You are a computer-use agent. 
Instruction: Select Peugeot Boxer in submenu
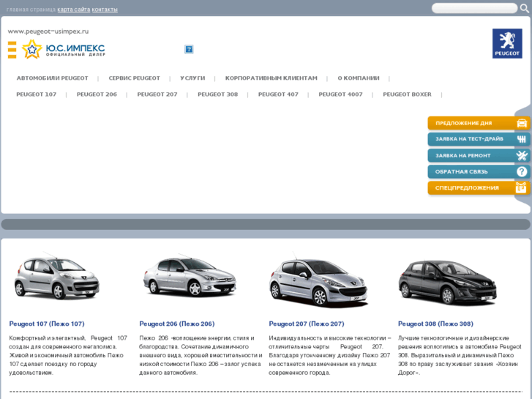pos(407,94)
